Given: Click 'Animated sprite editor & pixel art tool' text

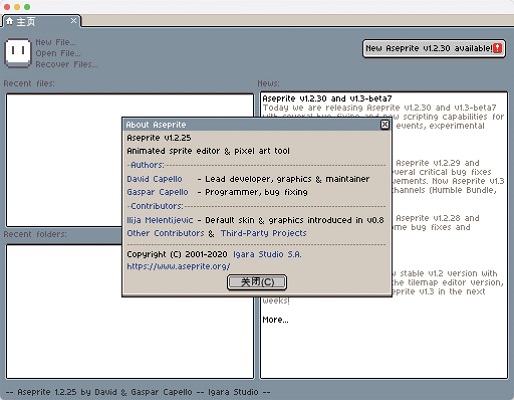Looking at the screenshot, I should pos(208,151).
